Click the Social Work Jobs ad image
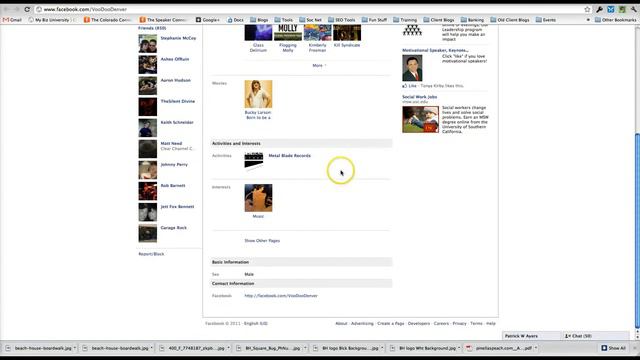This screenshot has height=360, width=640. click(x=420, y=120)
